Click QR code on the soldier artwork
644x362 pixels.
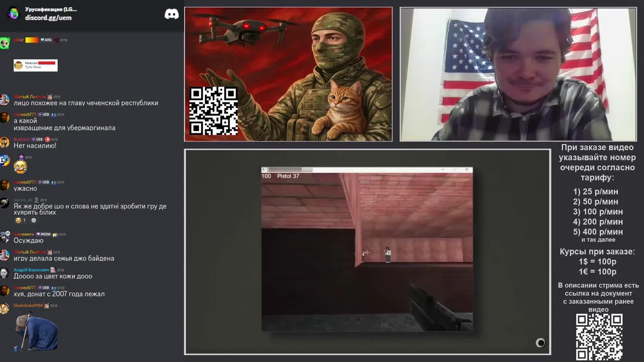tap(213, 111)
